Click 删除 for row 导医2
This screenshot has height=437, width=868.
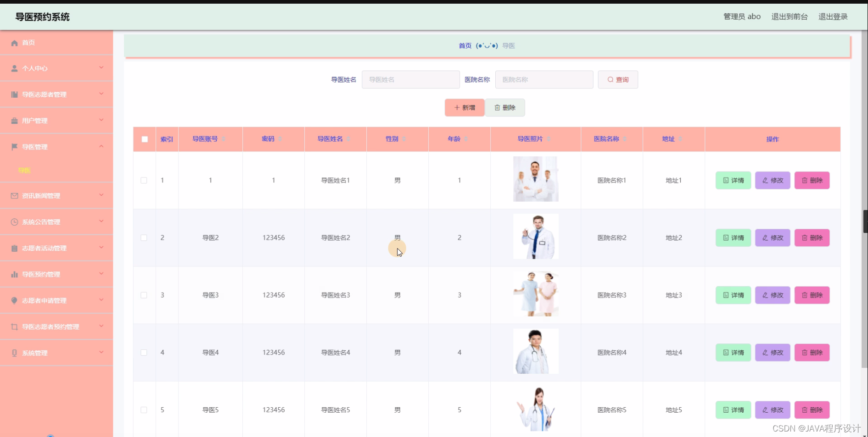812,238
